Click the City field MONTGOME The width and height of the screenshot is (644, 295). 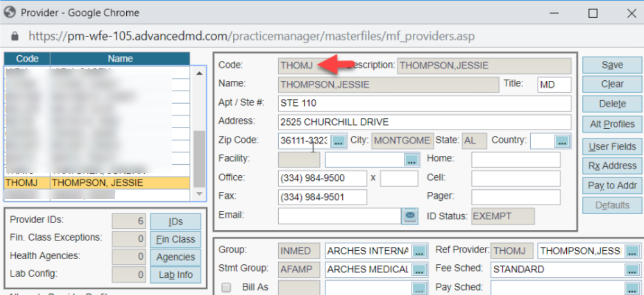pos(402,141)
